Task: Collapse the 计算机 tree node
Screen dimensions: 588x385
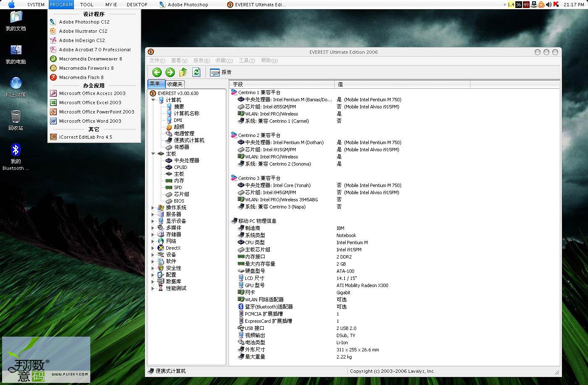Action: click(153, 100)
